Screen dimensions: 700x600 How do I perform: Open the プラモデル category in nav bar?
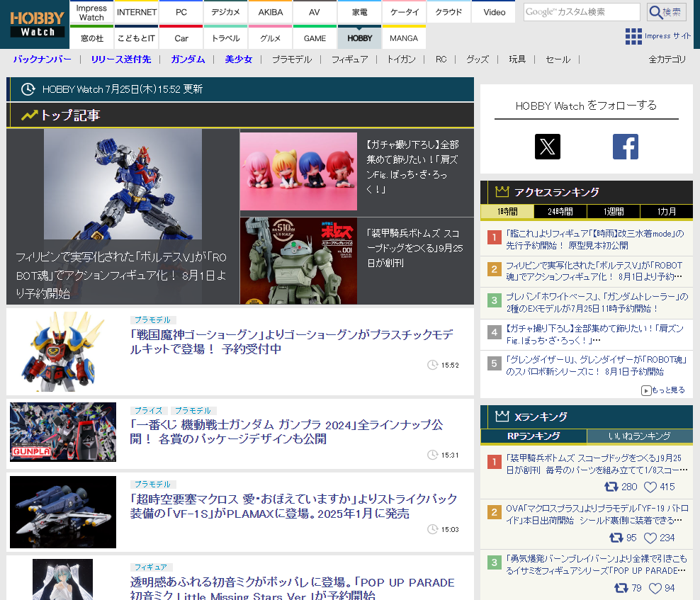[291, 60]
